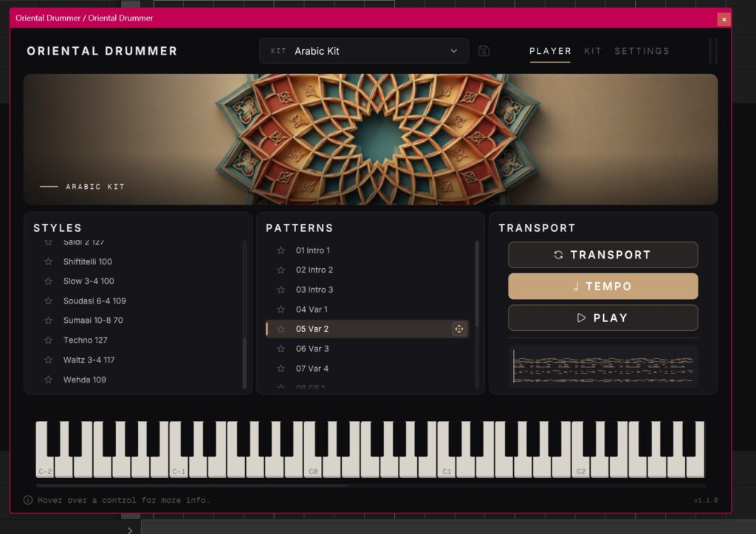Star the Techno 127 style
This screenshot has width=756, height=534.
48,340
